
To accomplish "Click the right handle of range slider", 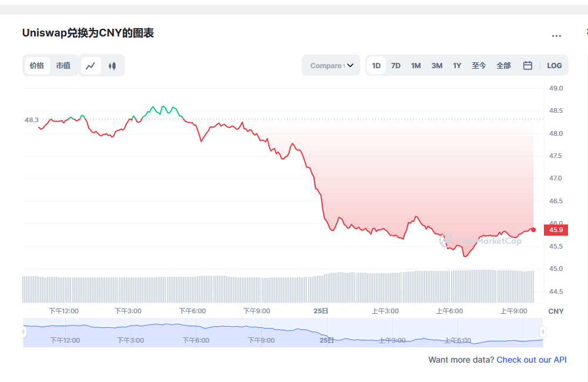I will 543,332.
